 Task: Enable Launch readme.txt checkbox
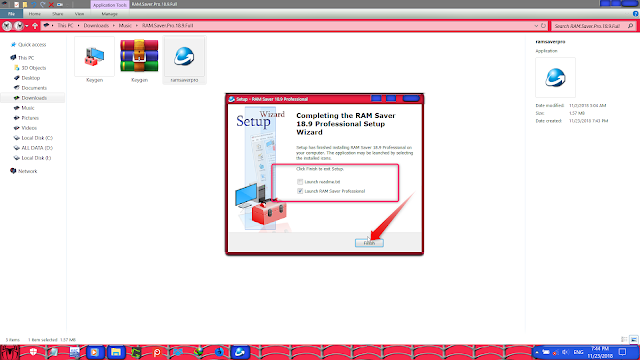point(300,182)
